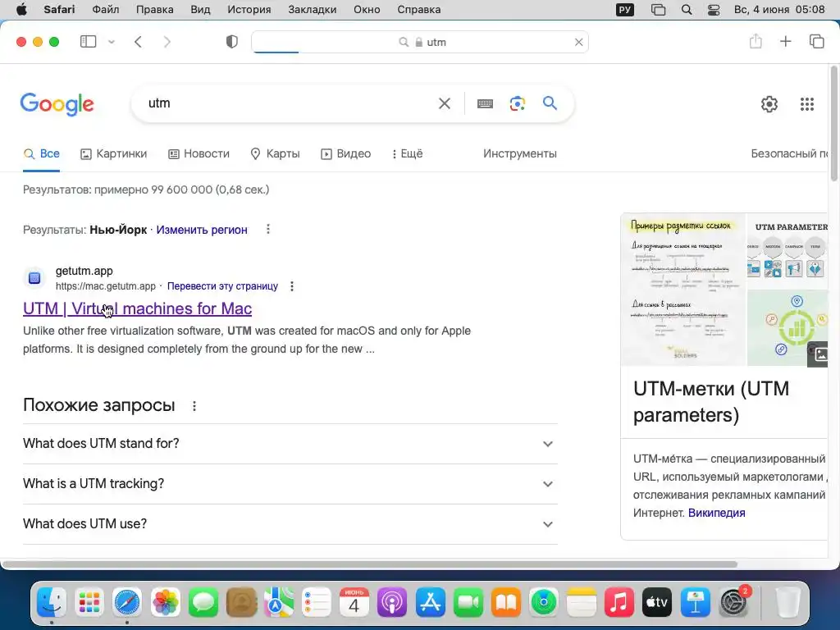Switch to the Новости tab
The image size is (840, 630).
(199, 153)
